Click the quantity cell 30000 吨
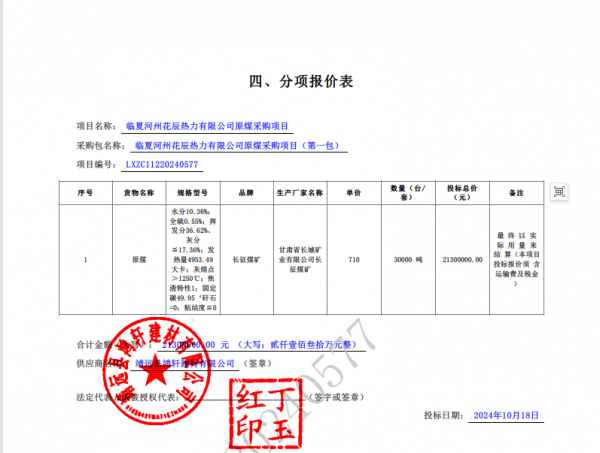 click(408, 259)
